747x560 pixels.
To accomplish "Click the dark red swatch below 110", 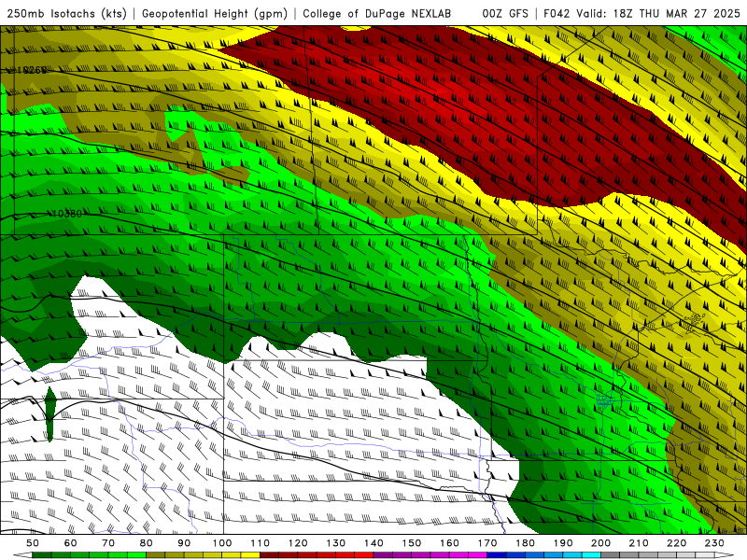I will click(270, 555).
